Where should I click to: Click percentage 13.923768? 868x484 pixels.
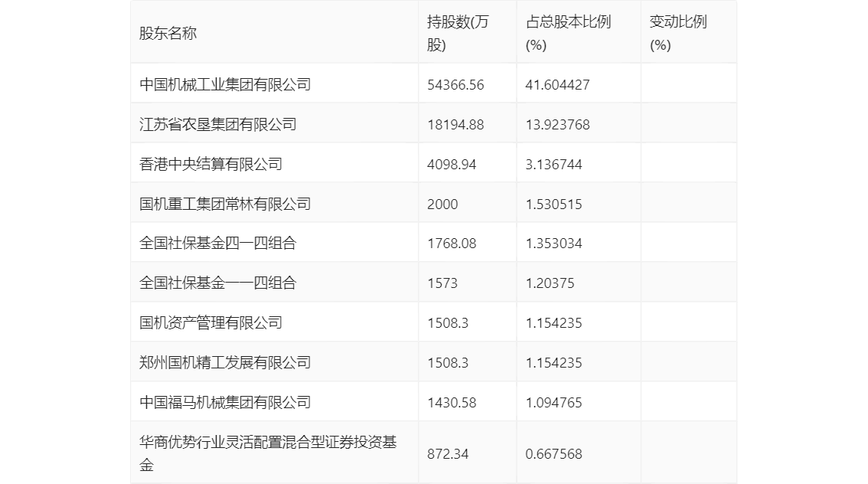coord(557,125)
